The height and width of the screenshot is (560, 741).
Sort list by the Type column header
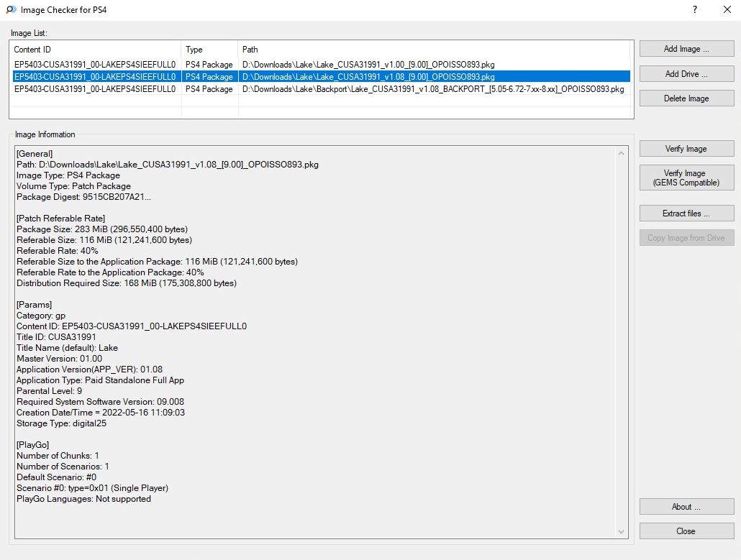tap(210, 50)
